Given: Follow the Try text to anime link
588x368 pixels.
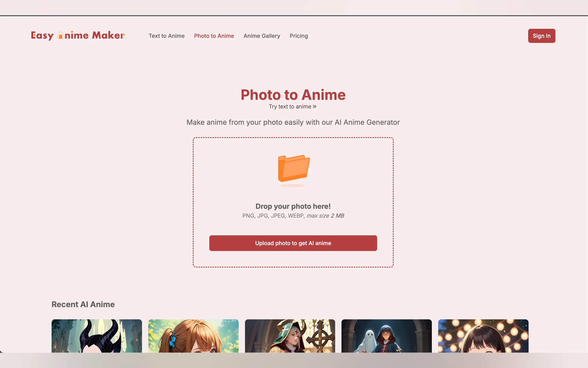Looking at the screenshot, I should point(290,107).
